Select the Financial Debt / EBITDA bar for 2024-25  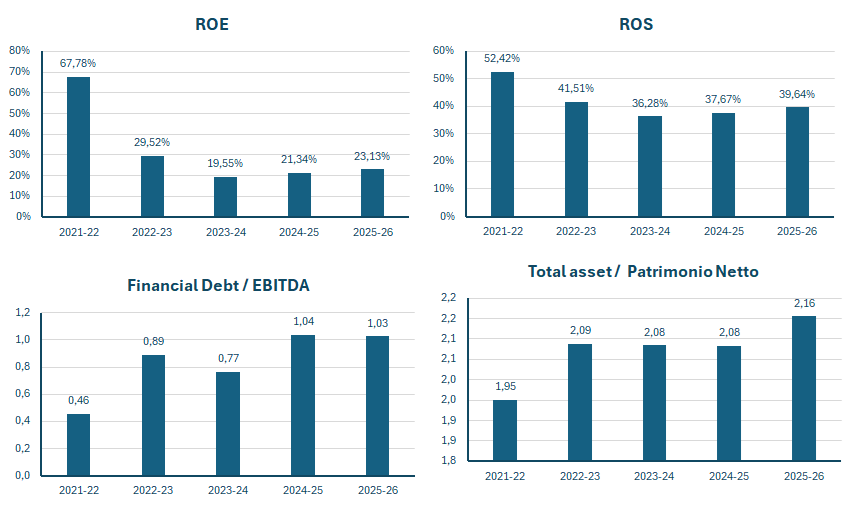click(x=303, y=406)
